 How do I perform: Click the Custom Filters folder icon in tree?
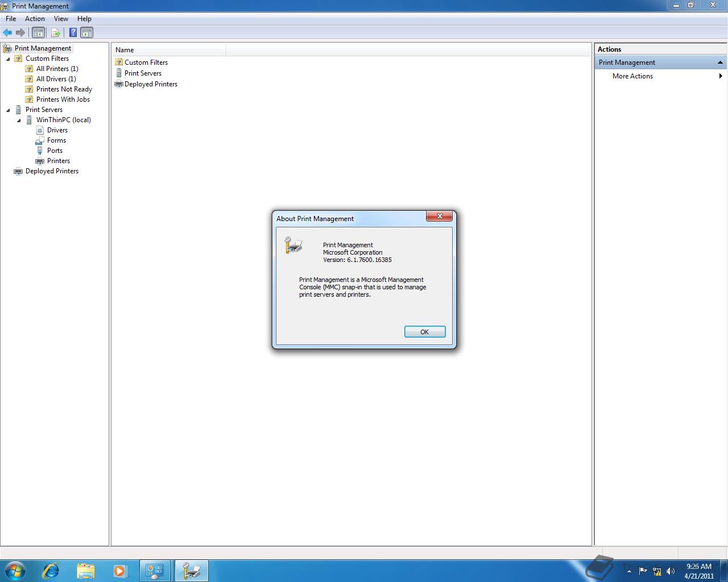tap(18, 59)
